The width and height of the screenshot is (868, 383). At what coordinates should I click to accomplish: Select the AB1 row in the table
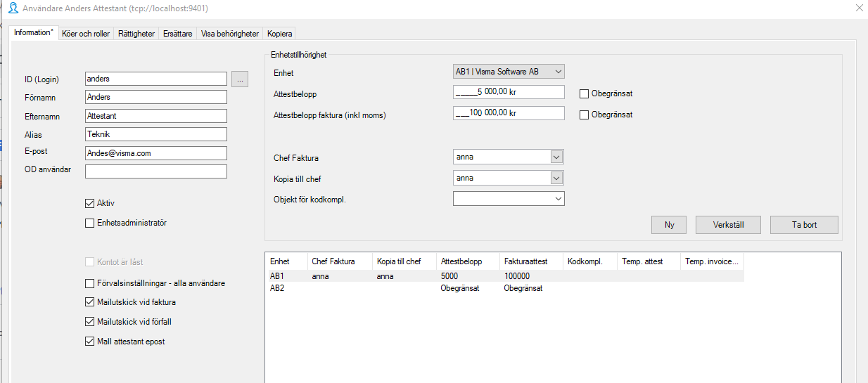point(504,276)
